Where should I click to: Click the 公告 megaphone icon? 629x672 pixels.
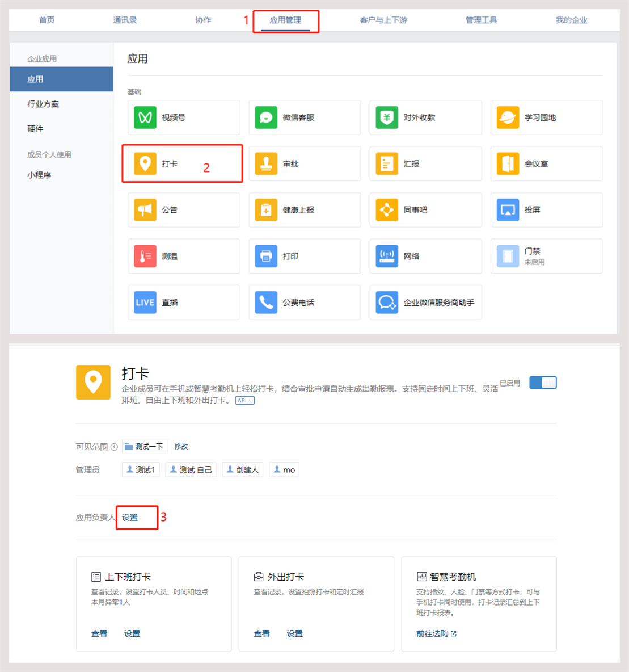coord(145,210)
